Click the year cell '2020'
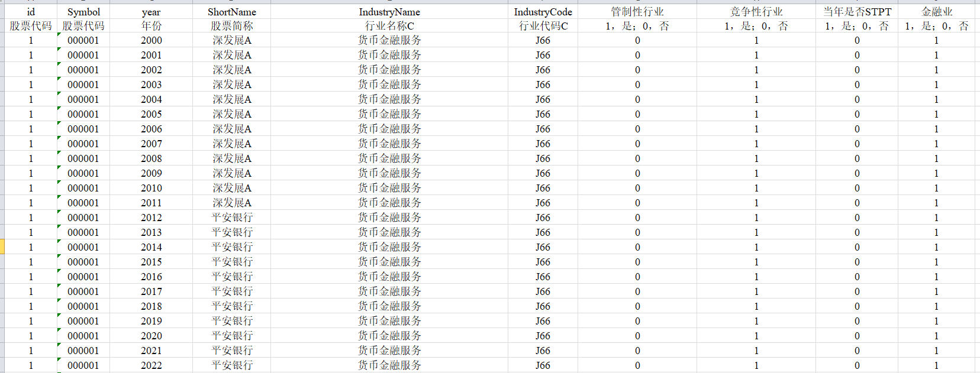The image size is (980, 373). pyautogui.click(x=151, y=336)
